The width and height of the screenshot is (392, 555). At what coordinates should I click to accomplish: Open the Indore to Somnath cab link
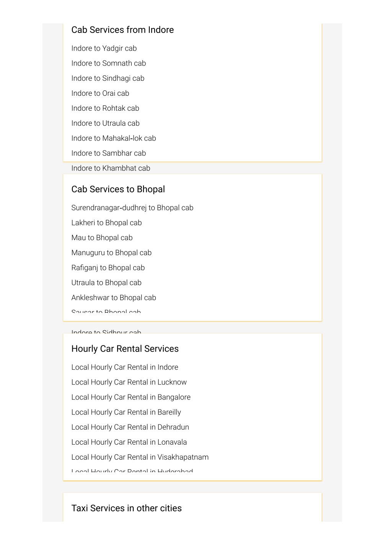click(x=109, y=63)
